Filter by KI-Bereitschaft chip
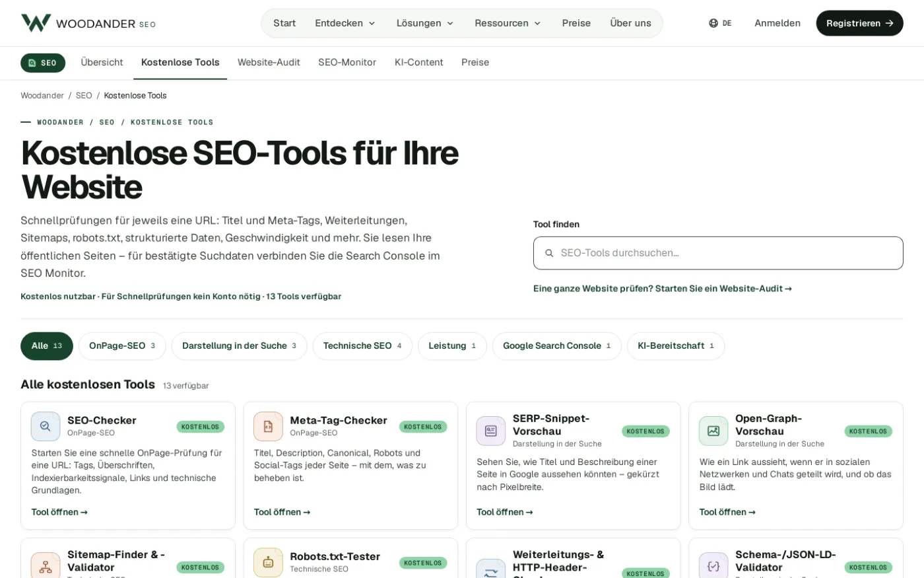This screenshot has width=924, height=578. click(676, 346)
